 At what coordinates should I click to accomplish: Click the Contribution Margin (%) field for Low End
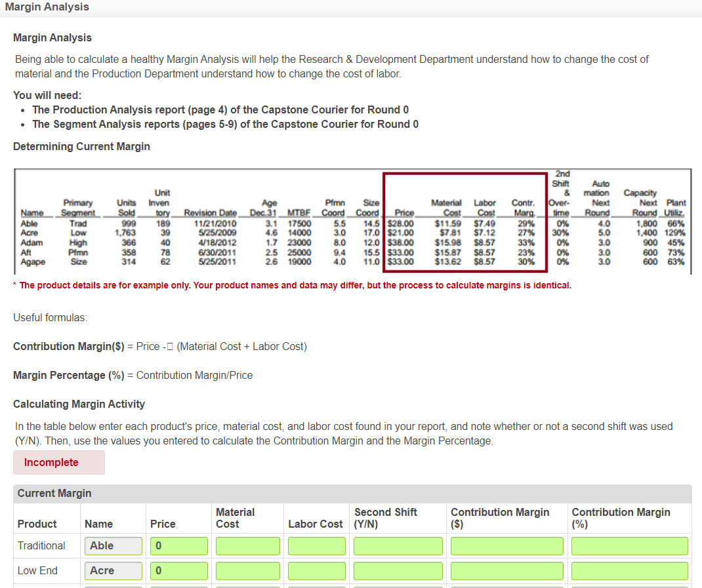pos(629,570)
